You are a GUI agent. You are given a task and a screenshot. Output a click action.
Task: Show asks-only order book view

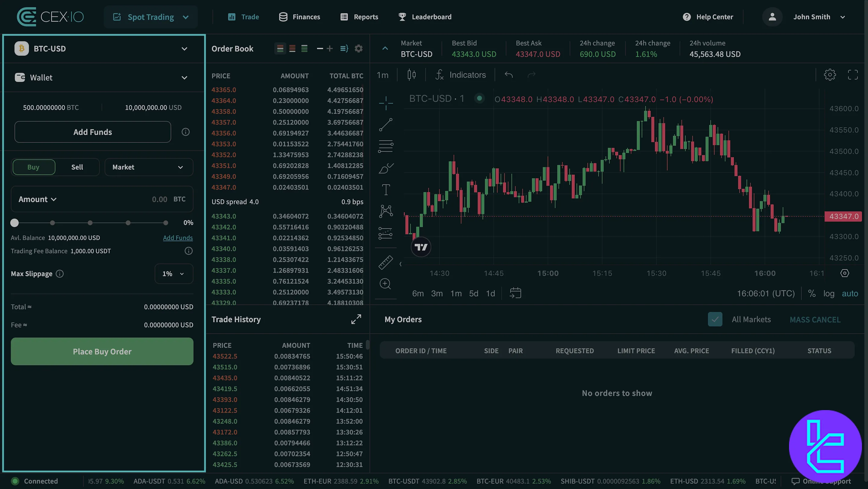pyautogui.click(x=292, y=48)
